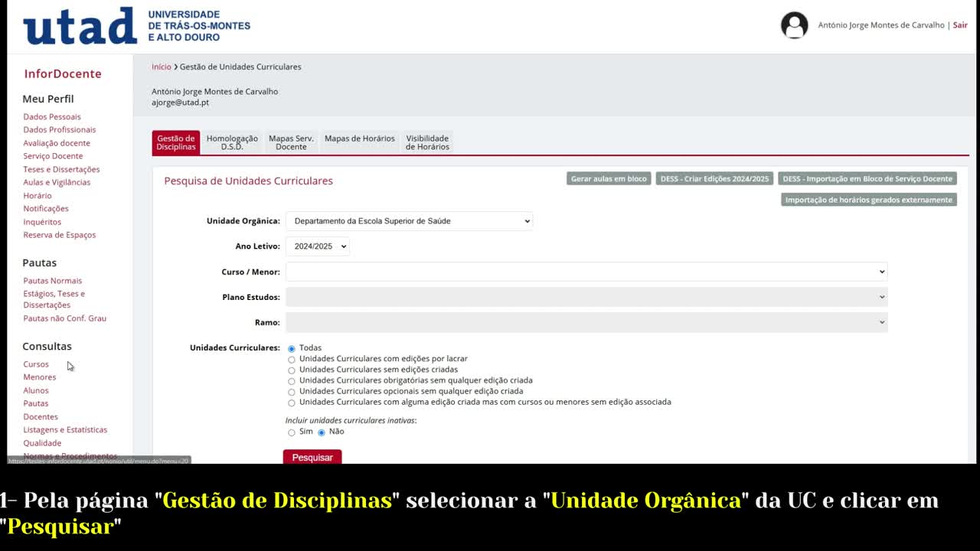Select obrigatórias sem qualquer edição criada option
Screen dimensions: 980x551
291,381
